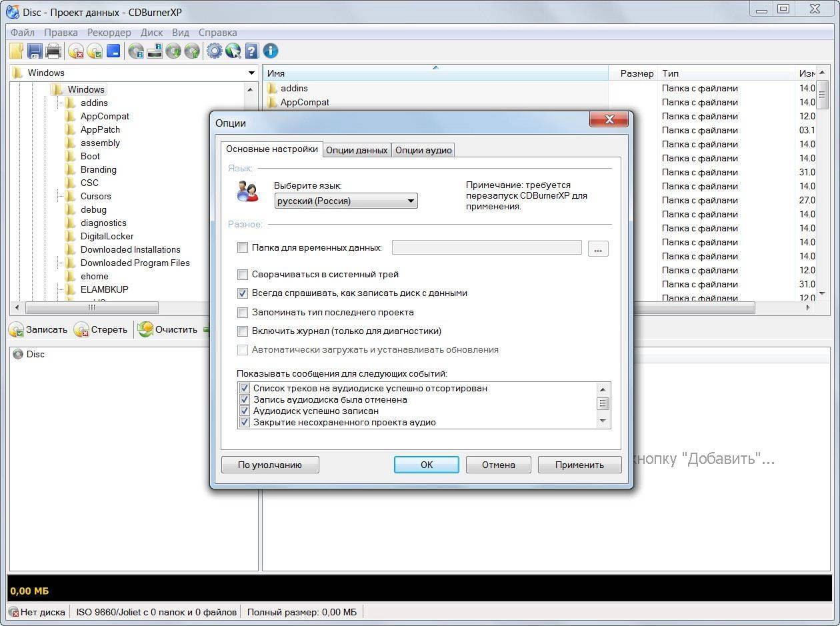Enable 'Сворачиваться в системный трей' checkbox

(x=243, y=274)
